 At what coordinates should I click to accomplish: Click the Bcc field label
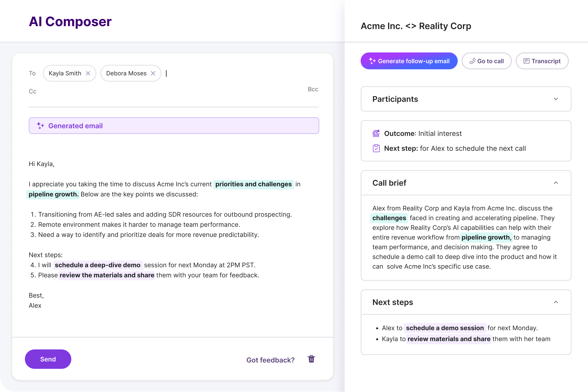(313, 89)
